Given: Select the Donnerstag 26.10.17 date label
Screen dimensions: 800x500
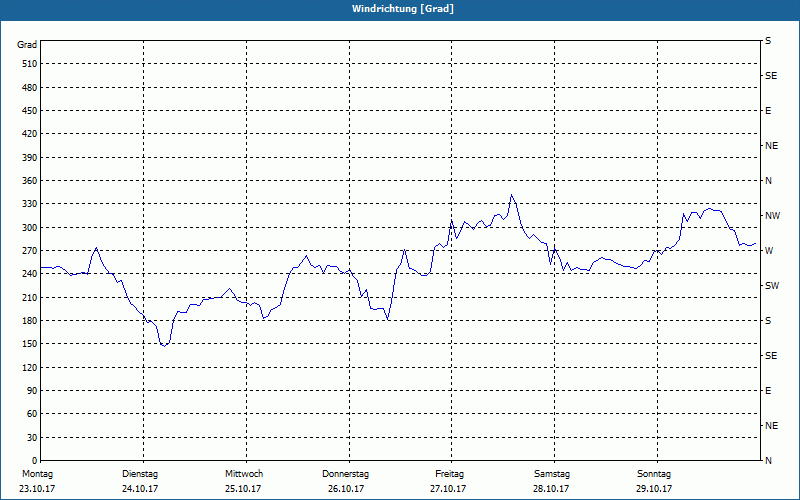Looking at the screenshot, I should [x=345, y=481].
